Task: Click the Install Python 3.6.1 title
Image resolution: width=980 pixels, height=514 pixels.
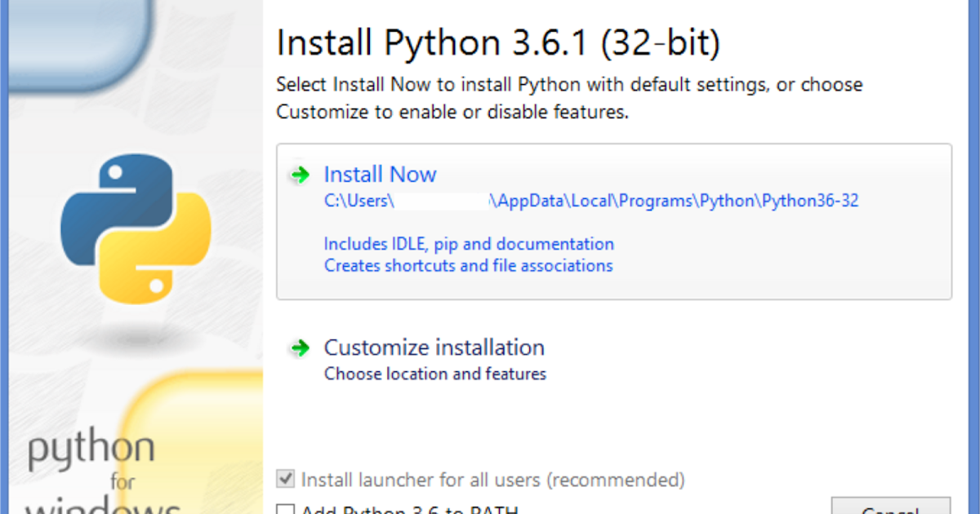Action: tap(498, 42)
